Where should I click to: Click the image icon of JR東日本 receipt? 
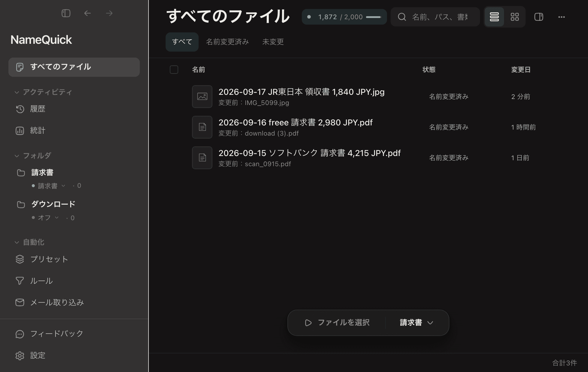pos(202,97)
